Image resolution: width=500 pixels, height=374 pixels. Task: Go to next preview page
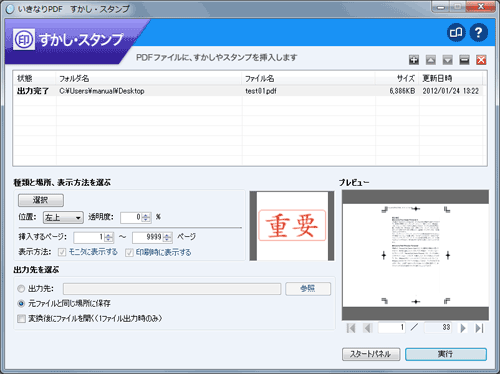click(x=463, y=328)
